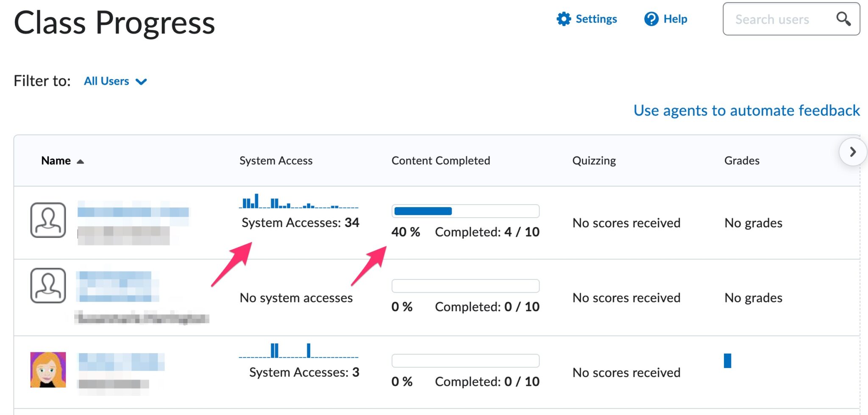Image resolution: width=868 pixels, height=415 pixels.
Task: Open the All Users filter dropdown
Action: click(x=114, y=81)
